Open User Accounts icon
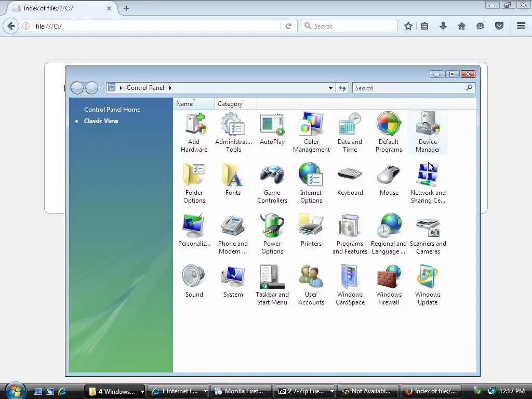This screenshot has width=532, height=399. coord(311,285)
